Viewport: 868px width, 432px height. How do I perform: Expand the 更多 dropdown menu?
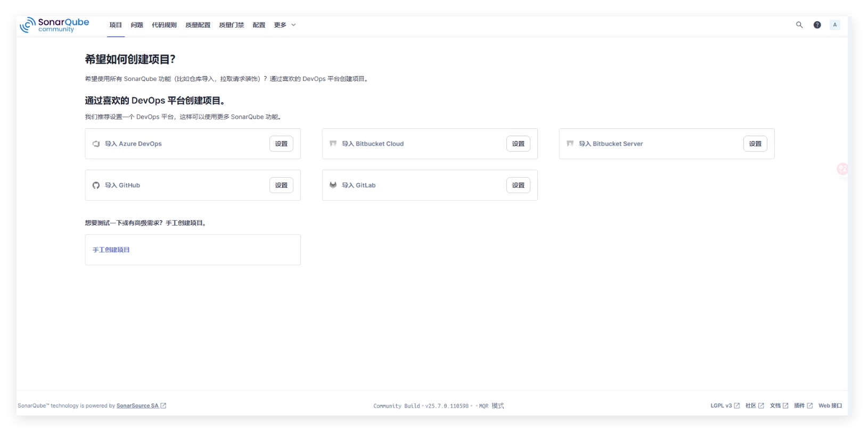point(284,25)
